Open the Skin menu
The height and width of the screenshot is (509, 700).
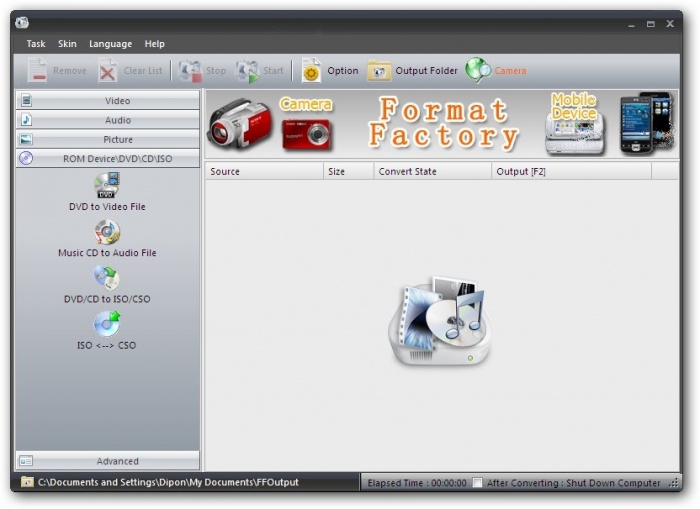click(67, 44)
